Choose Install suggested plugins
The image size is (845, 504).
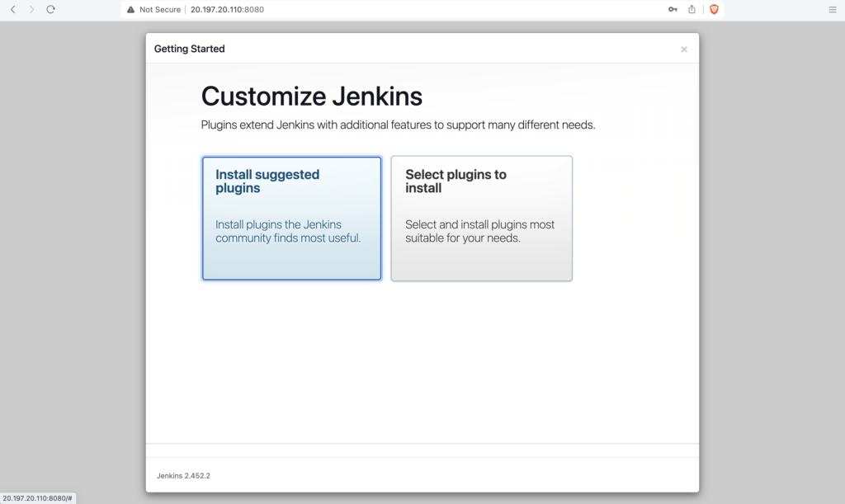pyautogui.click(x=291, y=218)
